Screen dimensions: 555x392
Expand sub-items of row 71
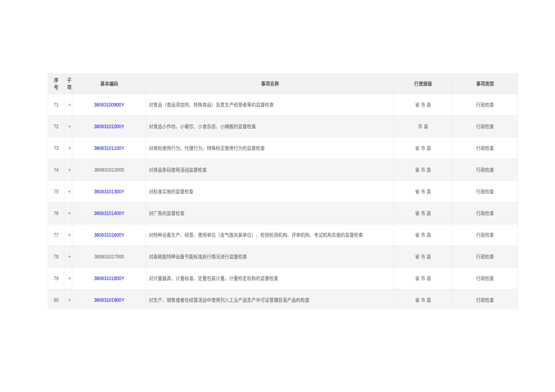(x=69, y=105)
